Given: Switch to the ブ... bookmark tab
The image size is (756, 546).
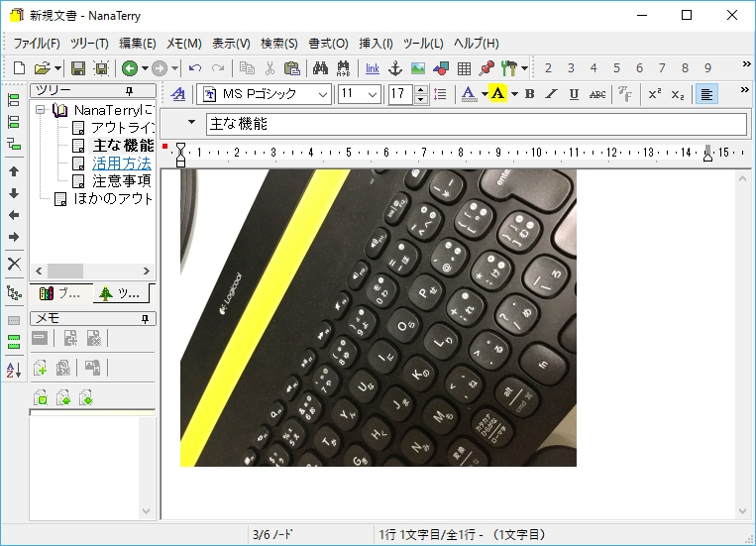Looking at the screenshot, I should click(60, 292).
